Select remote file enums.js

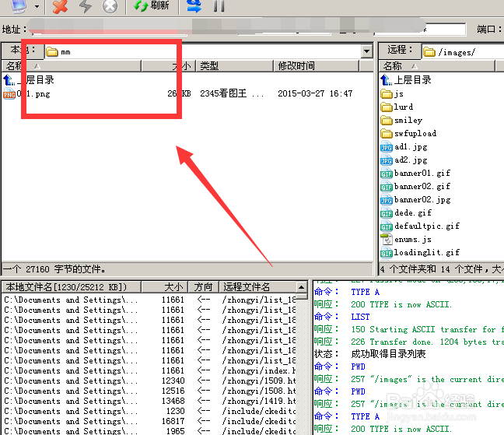click(x=406, y=239)
